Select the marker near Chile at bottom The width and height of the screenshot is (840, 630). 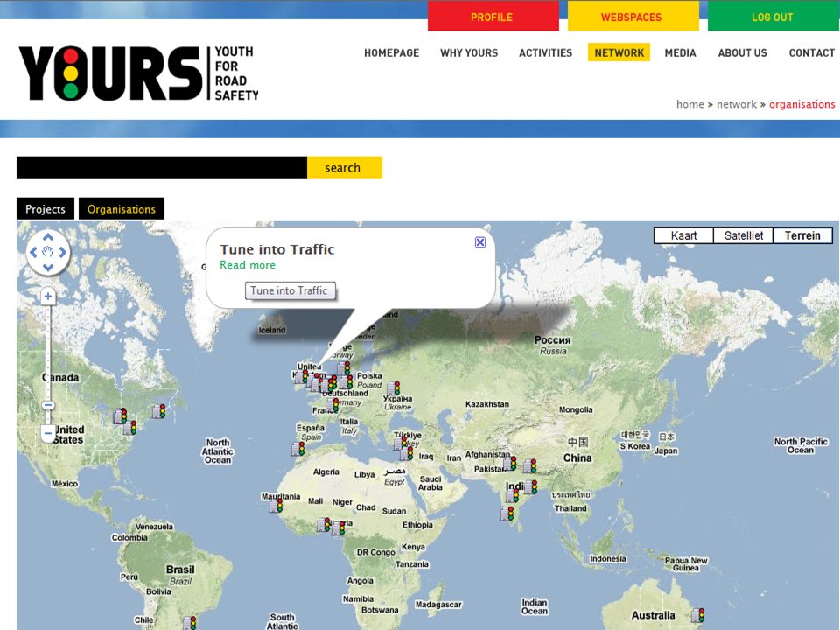(x=190, y=623)
